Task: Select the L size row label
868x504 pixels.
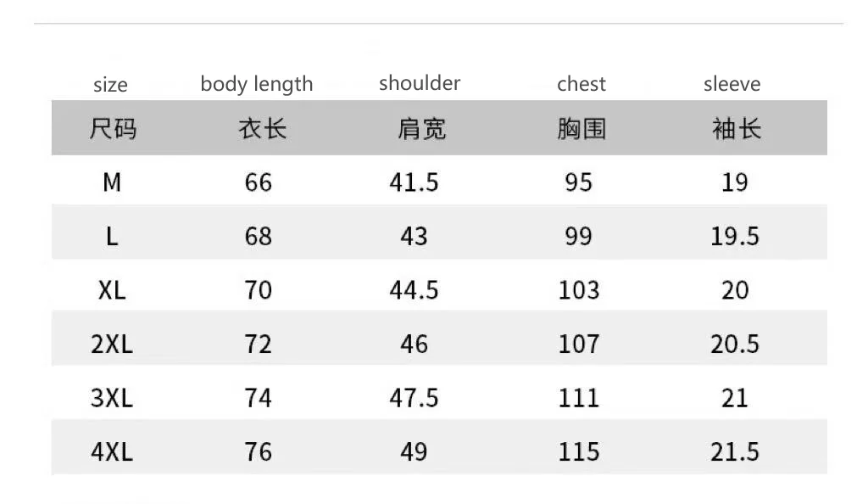Action: 112,236
